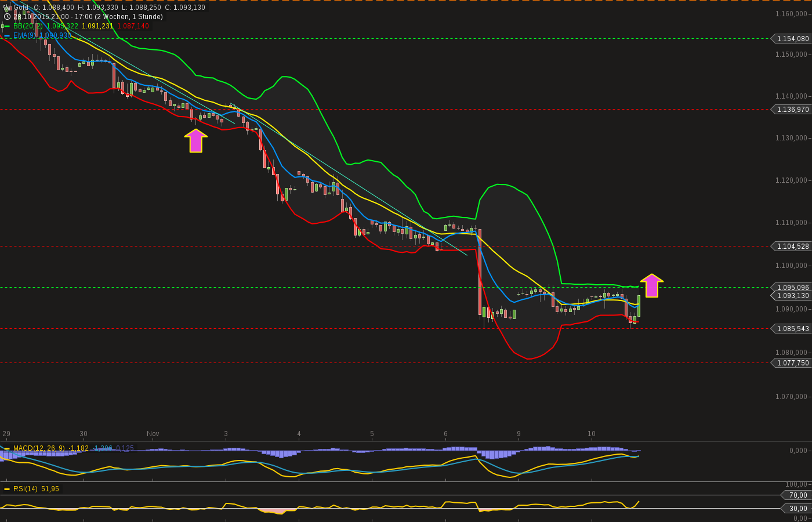Click the low price value 1.088,250
The image size is (812, 522).
(145, 8)
